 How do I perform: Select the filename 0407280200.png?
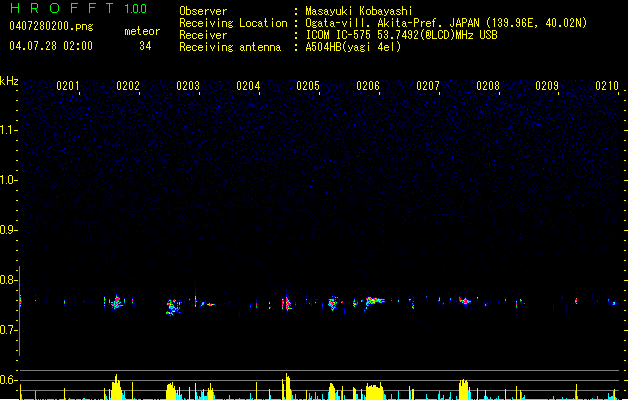coord(51,26)
